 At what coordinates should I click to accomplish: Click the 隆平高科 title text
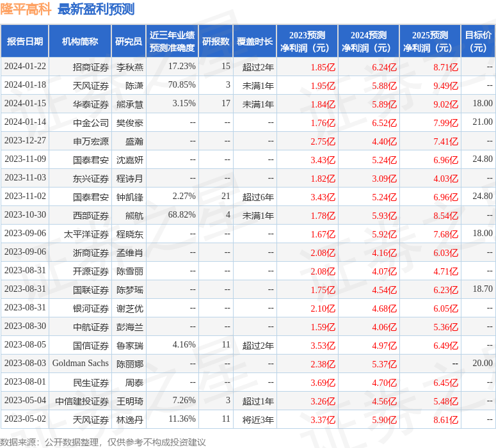click(x=26, y=9)
